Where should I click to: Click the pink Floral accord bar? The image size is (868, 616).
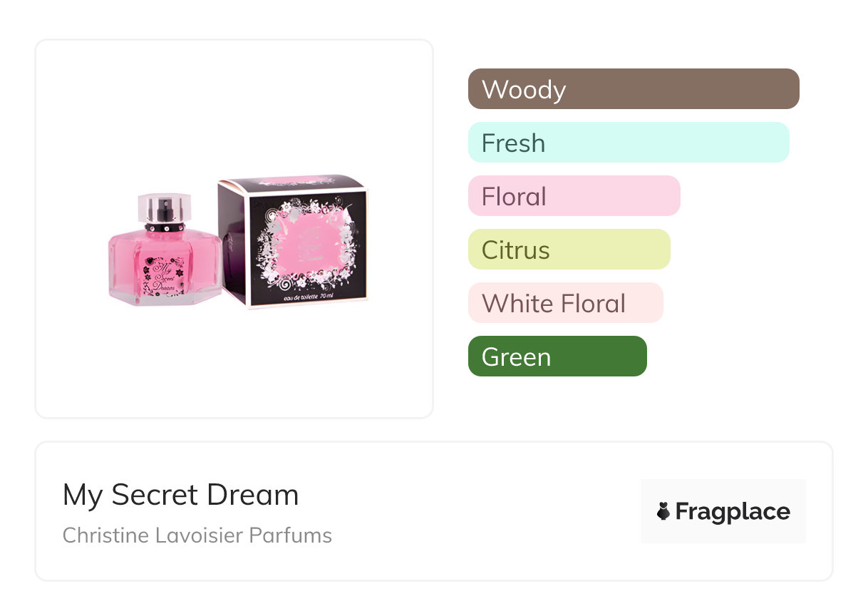point(574,196)
